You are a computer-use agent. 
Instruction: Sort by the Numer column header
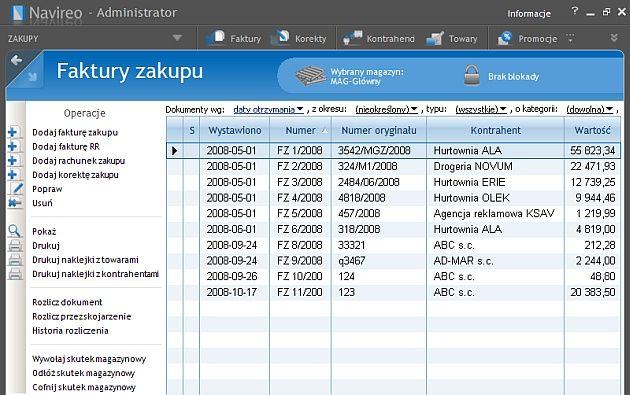click(x=301, y=130)
